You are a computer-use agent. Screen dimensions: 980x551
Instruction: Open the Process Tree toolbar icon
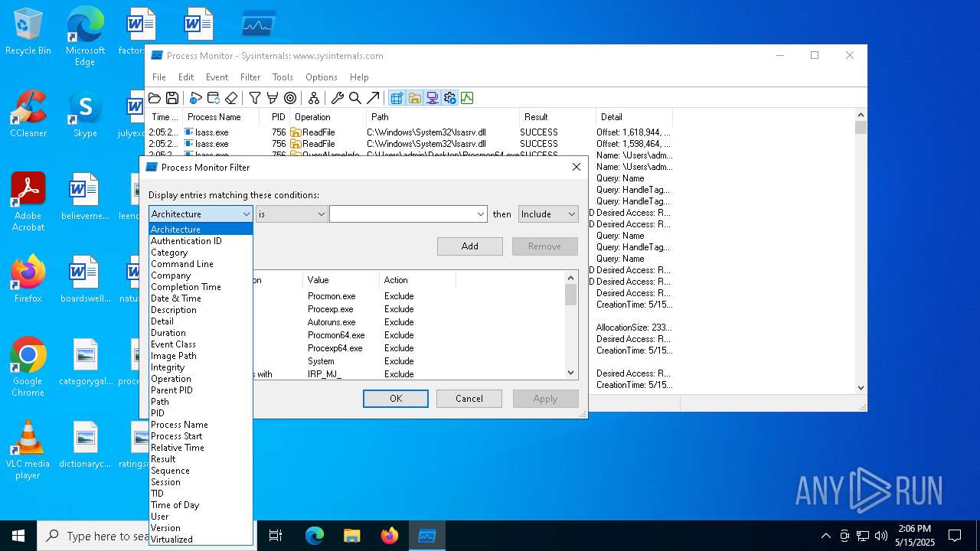(314, 98)
